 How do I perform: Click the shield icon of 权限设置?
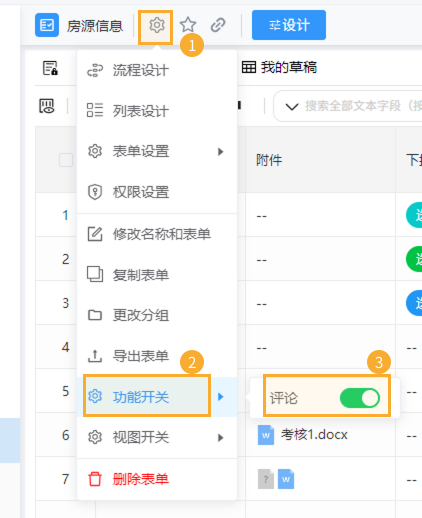pyautogui.click(x=95, y=192)
